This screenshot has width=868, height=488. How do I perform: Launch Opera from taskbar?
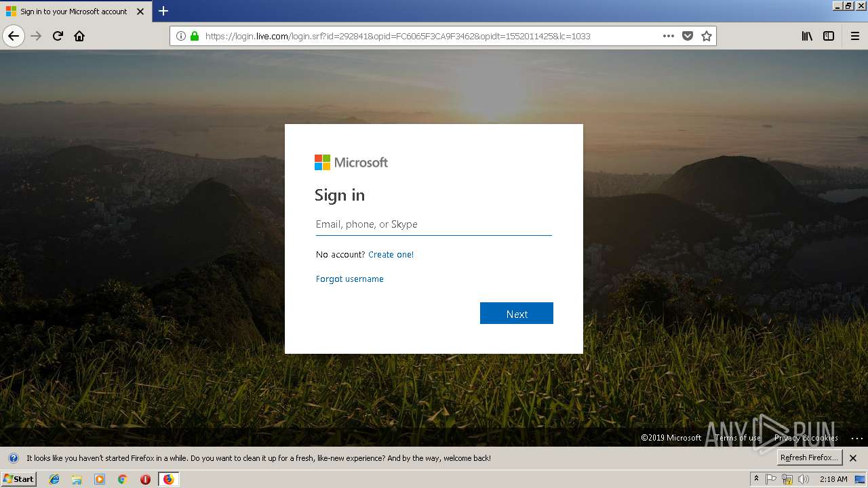pyautogui.click(x=145, y=479)
